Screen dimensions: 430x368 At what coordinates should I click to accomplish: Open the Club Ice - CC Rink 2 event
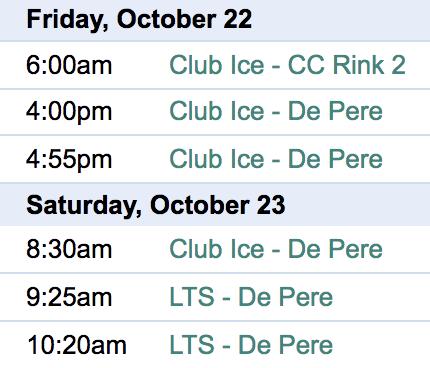287,65
